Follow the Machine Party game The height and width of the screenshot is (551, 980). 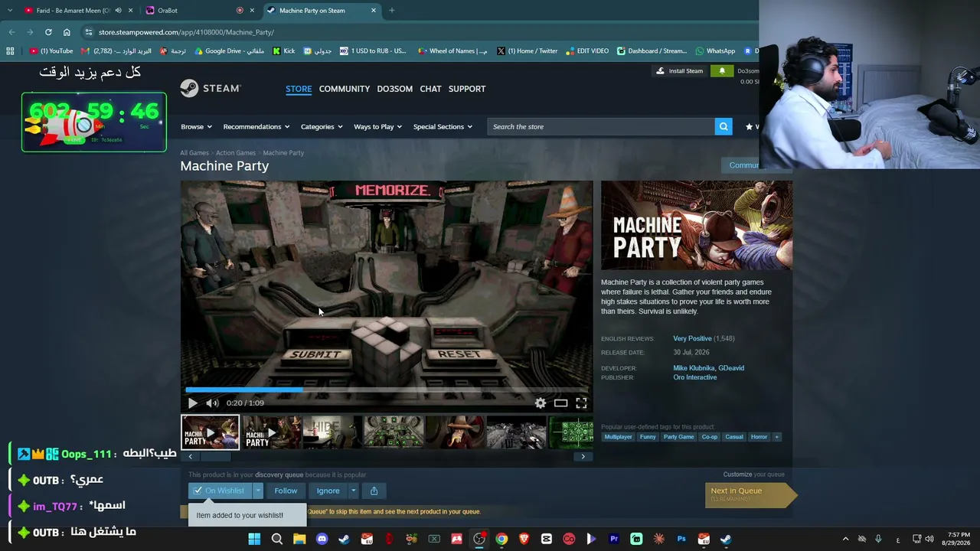click(x=286, y=491)
